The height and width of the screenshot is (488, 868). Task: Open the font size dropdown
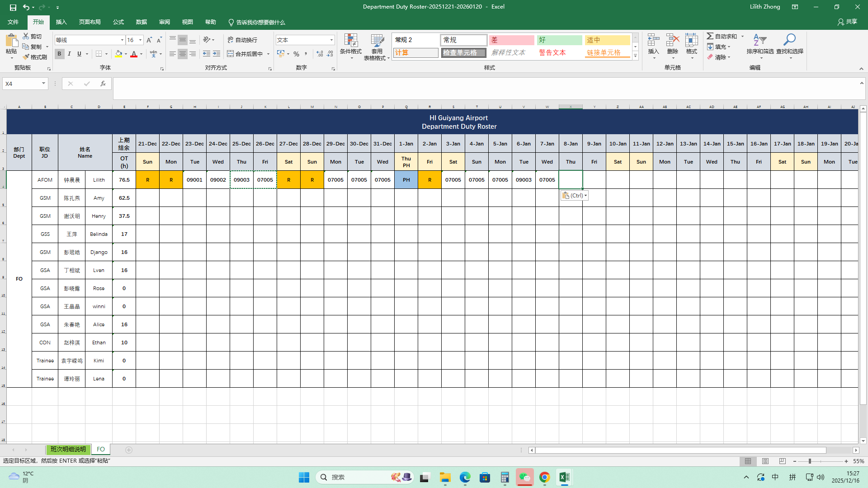coord(140,40)
